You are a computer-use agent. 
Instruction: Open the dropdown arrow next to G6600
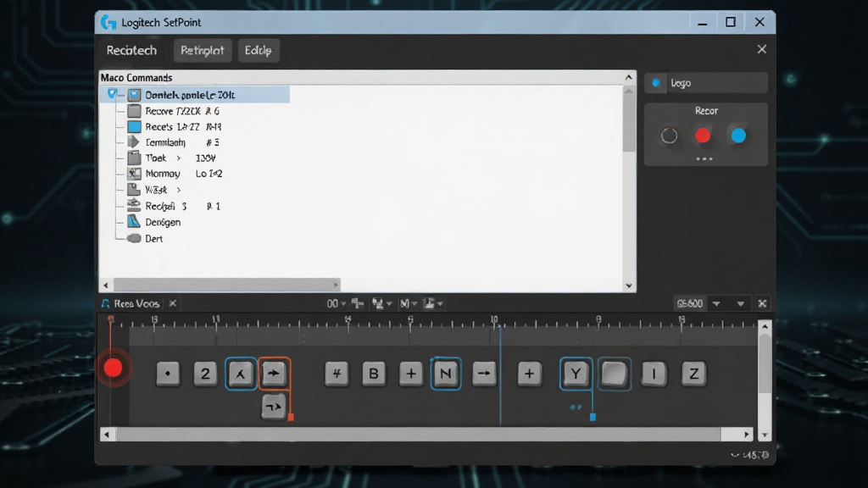tap(716, 304)
